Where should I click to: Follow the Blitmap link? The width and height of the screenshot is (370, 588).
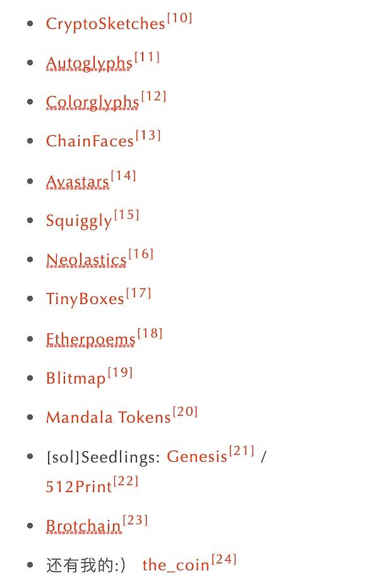76,379
